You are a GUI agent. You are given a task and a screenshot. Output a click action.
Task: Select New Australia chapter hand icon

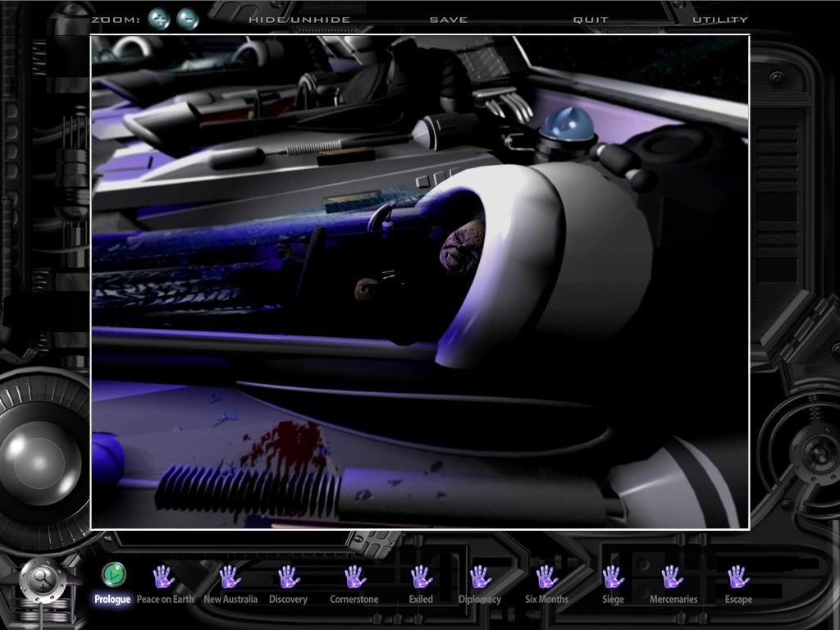pos(230,577)
